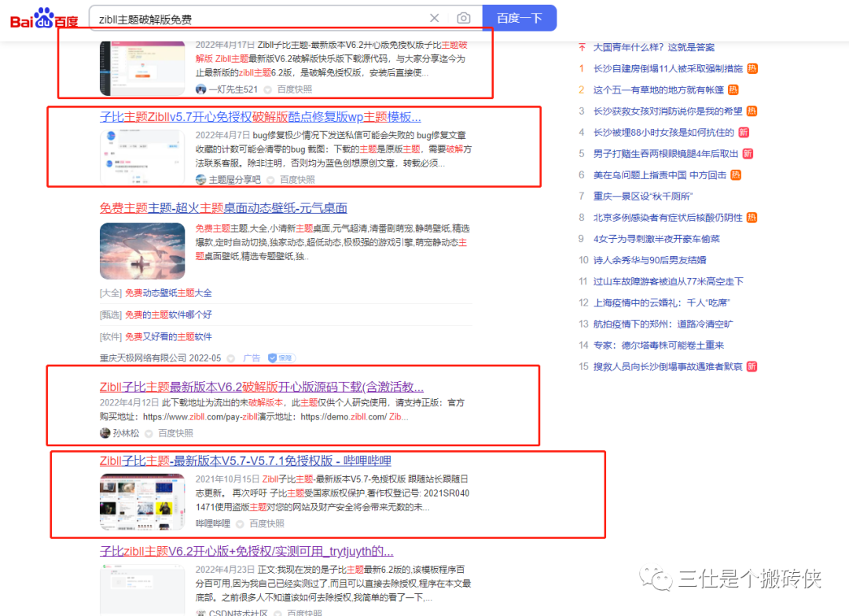
Task: Clear the search box using the X icon
Action: tap(434, 17)
